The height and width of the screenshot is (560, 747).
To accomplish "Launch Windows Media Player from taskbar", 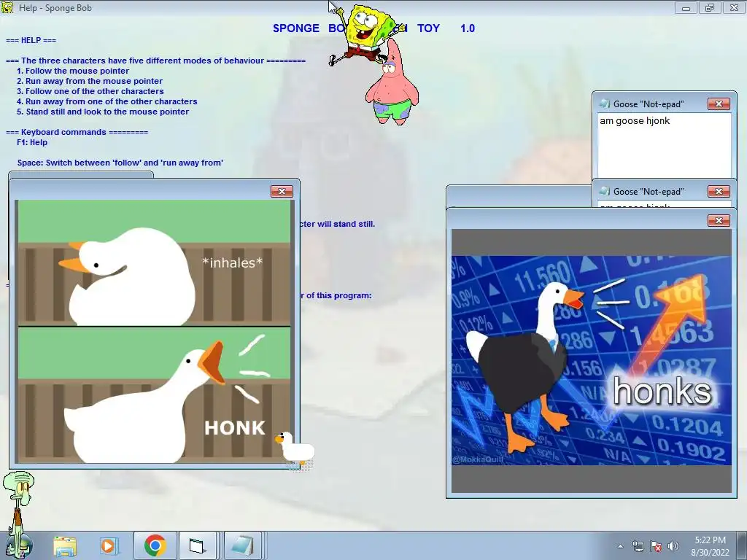I will [x=109, y=545].
